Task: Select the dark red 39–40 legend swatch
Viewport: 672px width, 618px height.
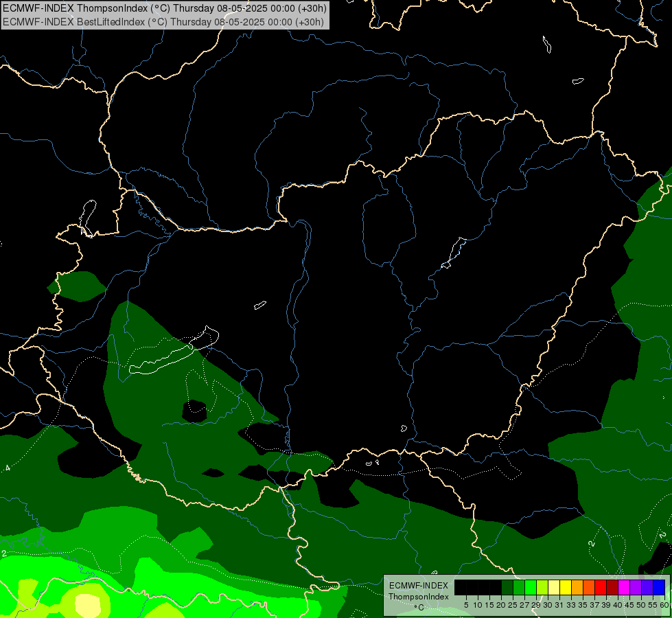Action: (x=612, y=587)
